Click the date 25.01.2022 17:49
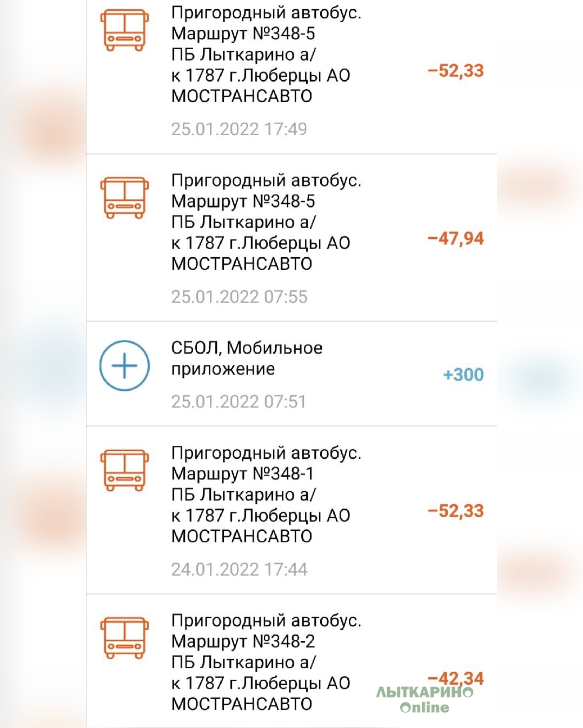 239,129
